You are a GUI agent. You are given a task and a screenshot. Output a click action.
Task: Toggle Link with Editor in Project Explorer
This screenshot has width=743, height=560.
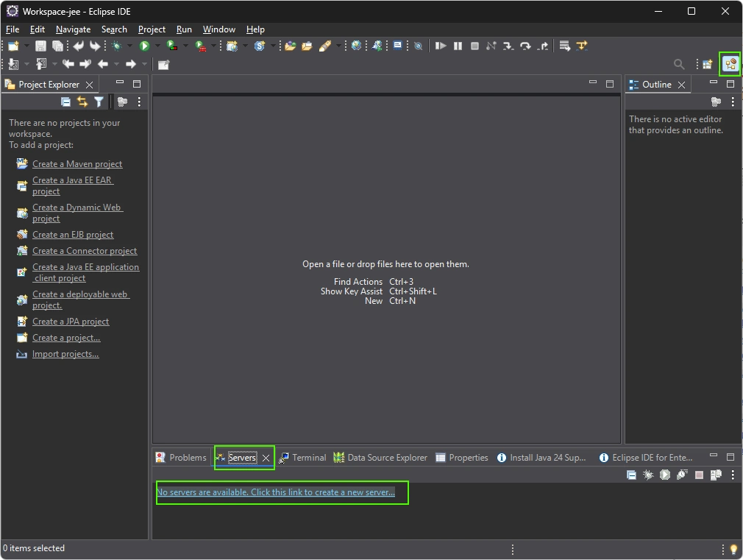pyautogui.click(x=82, y=102)
